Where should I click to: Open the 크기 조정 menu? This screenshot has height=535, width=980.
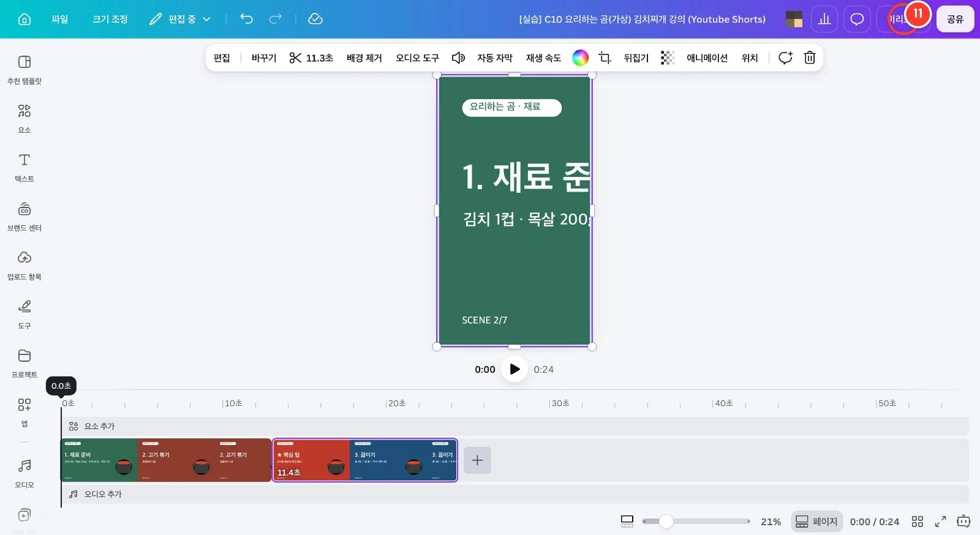coord(110,19)
